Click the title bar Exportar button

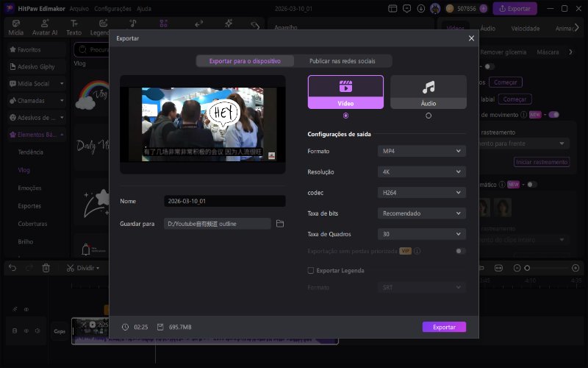point(514,8)
